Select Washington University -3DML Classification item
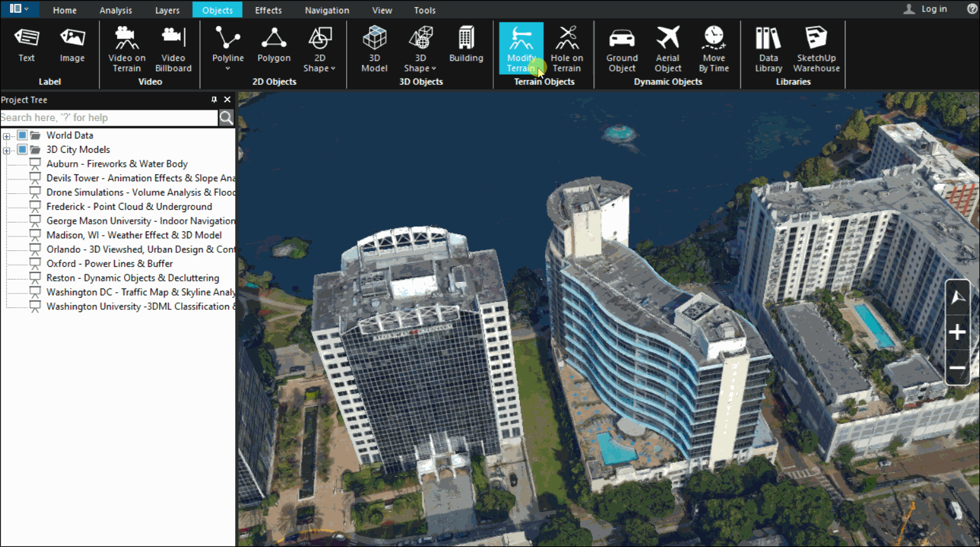 tap(141, 306)
